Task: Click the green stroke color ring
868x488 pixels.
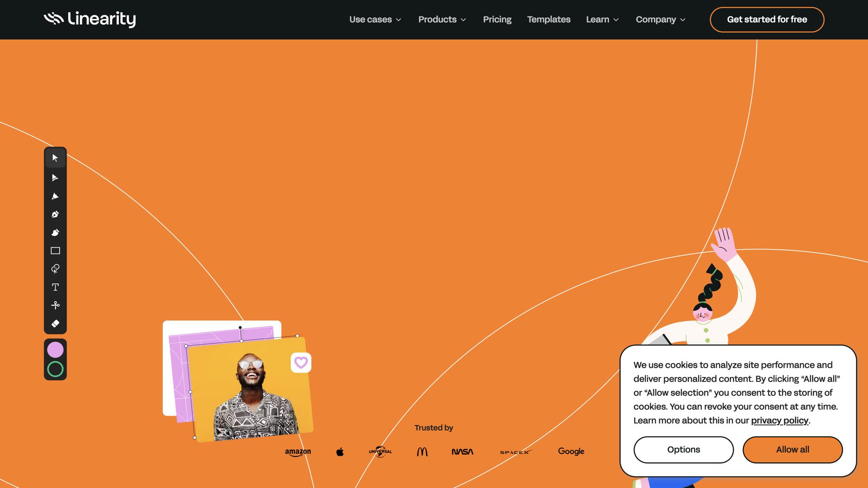Action: [55, 369]
